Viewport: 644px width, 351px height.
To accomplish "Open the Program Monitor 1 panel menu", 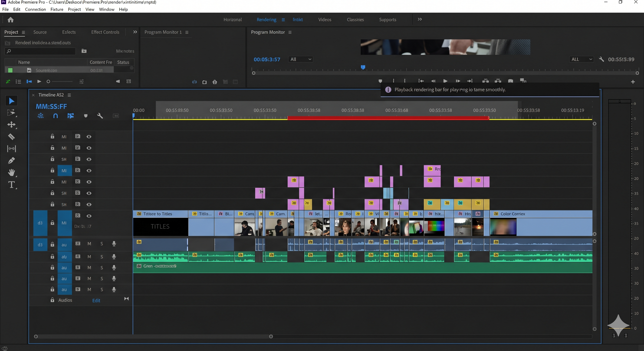I will click(187, 32).
